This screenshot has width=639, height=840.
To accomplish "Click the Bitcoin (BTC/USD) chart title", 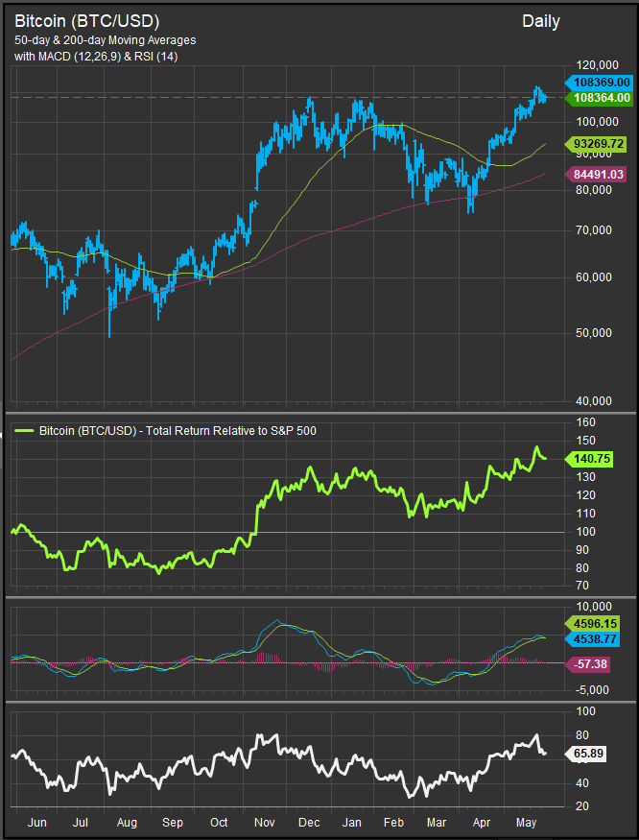I will tap(86, 21).
